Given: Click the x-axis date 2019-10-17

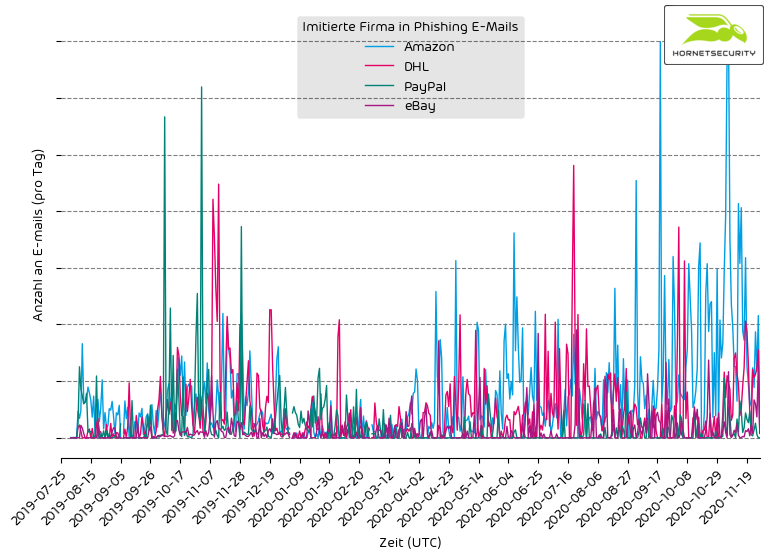Looking at the screenshot, I should tap(158, 496).
